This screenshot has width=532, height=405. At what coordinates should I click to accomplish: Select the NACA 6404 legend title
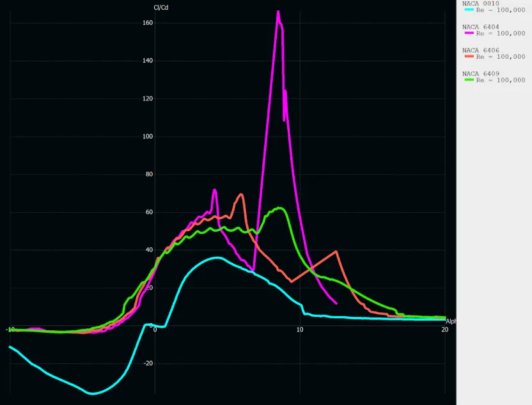(x=481, y=27)
